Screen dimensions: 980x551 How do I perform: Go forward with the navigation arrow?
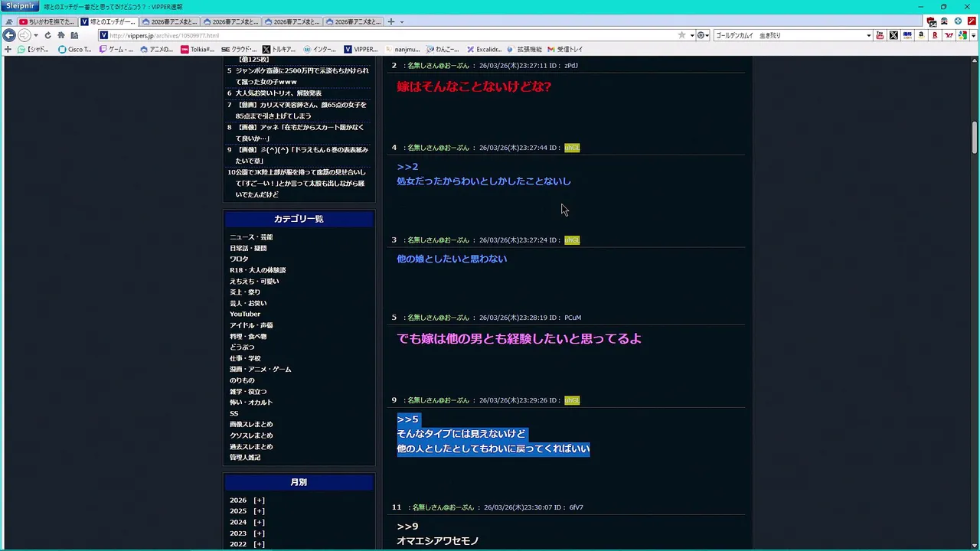pyautogui.click(x=24, y=35)
